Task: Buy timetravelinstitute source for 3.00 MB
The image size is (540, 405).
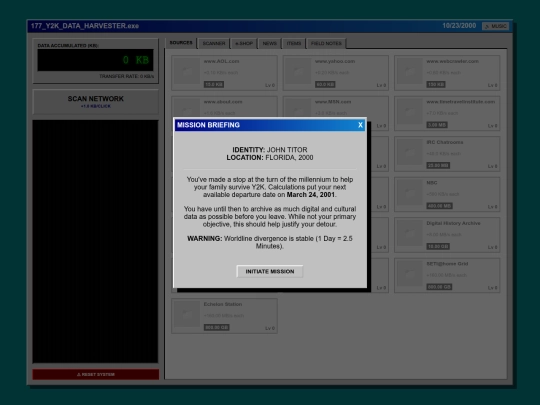Action: pyautogui.click(x=437, y=125)
